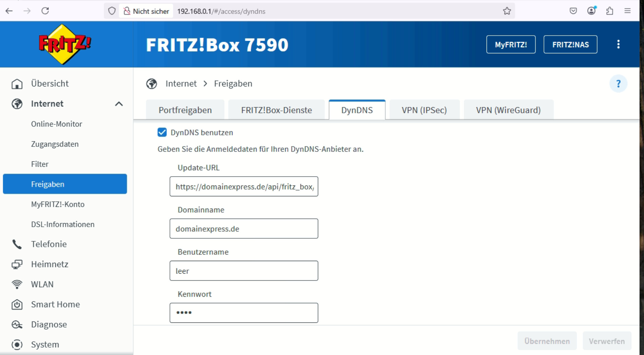Switch to the FRITZ!Box-Dienste tab
The width and height of the screenshot is (644, 355).
276,110
